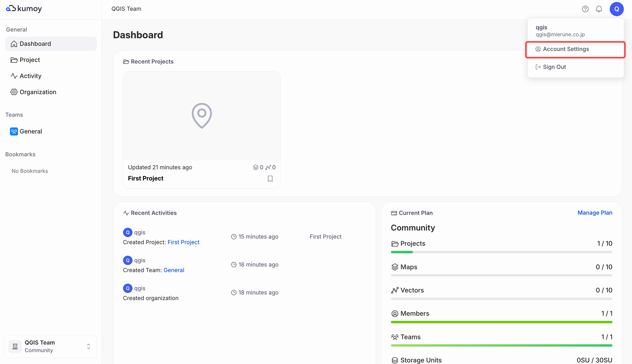Click the Projects usage progress bar
The image size is (632, 364).
point(501,252)
